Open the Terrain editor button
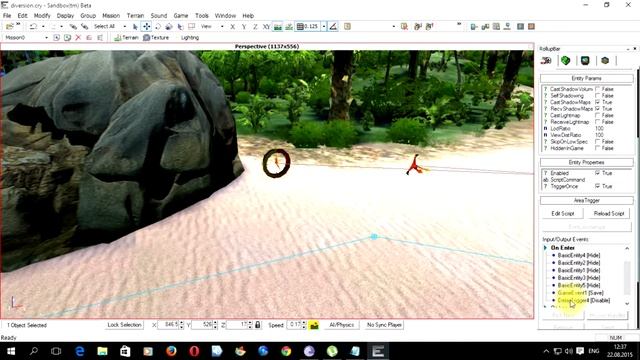640x360 pixels. pos(127,38)
